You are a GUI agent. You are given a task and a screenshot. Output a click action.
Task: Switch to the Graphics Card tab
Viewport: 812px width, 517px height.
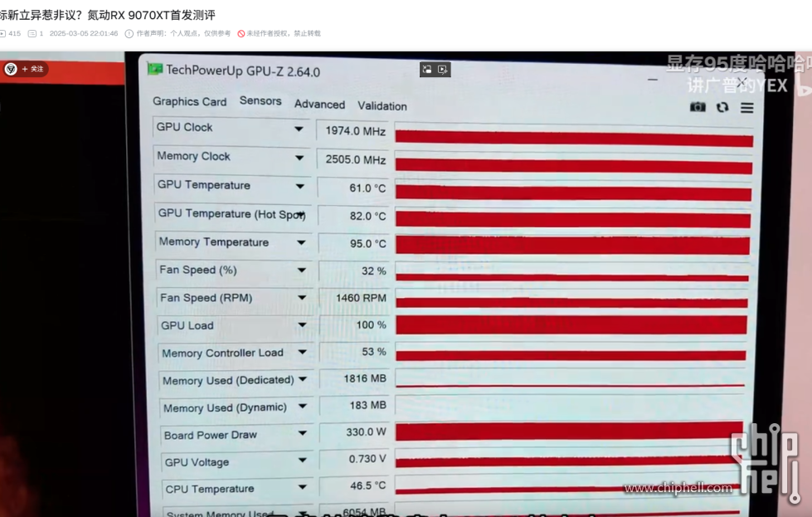point(190,101)
